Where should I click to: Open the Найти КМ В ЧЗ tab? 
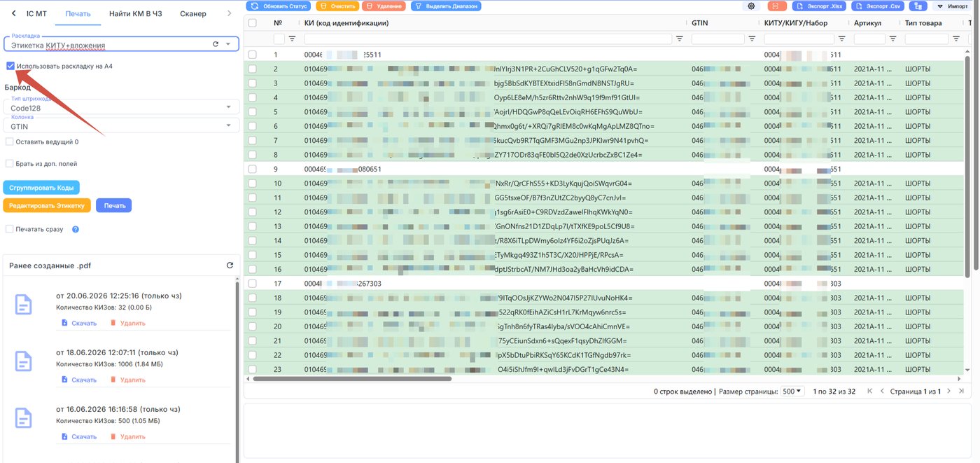pos(136,13)
